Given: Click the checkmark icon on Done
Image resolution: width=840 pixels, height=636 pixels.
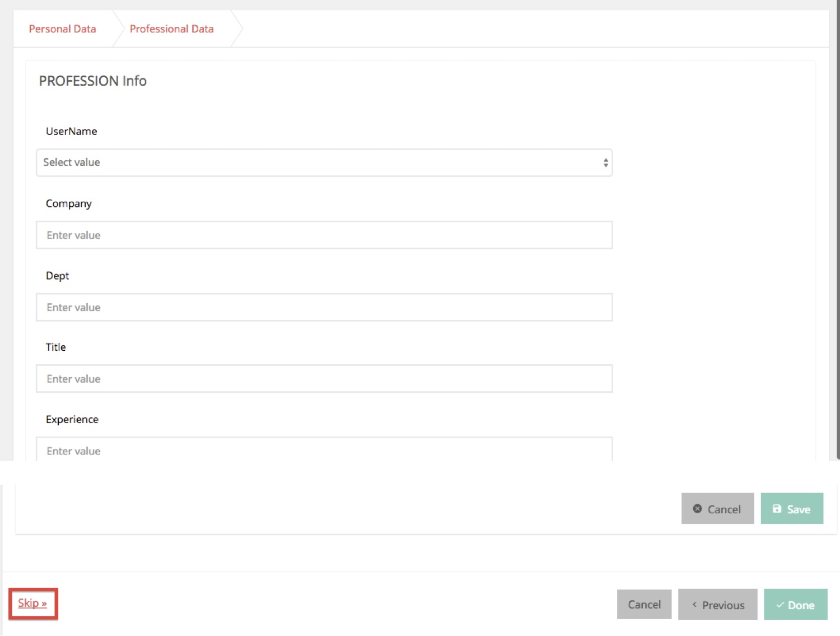Looking at the screenshot, I should tap(780, 605).
